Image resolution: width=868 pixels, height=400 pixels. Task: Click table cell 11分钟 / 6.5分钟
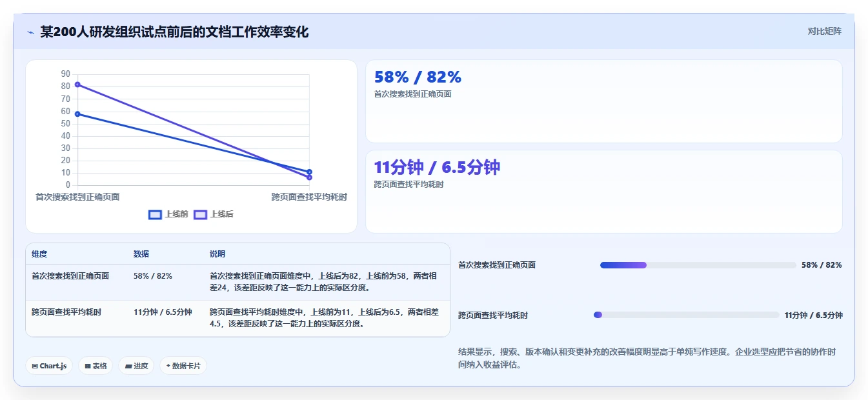[163, 312]
